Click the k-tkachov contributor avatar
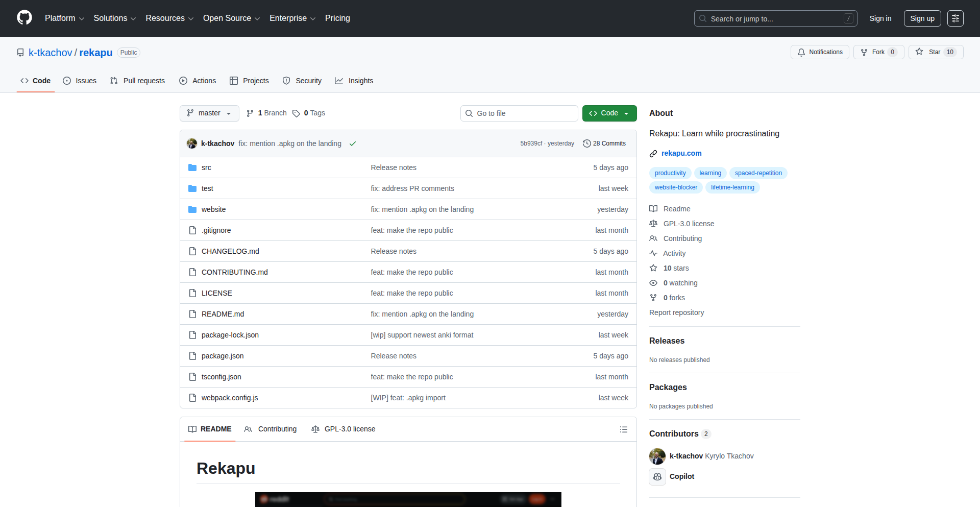 [x=657, y=456]
